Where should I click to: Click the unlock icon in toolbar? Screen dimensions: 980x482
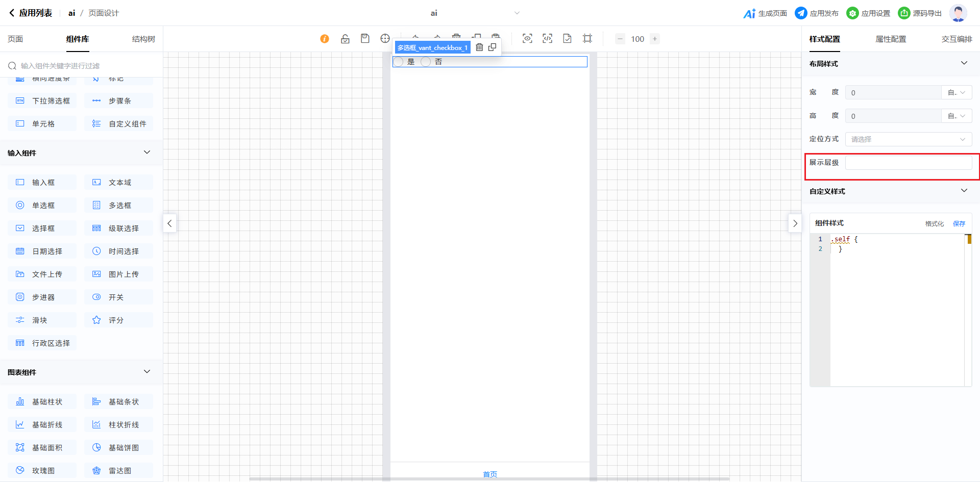coord(345,39)
